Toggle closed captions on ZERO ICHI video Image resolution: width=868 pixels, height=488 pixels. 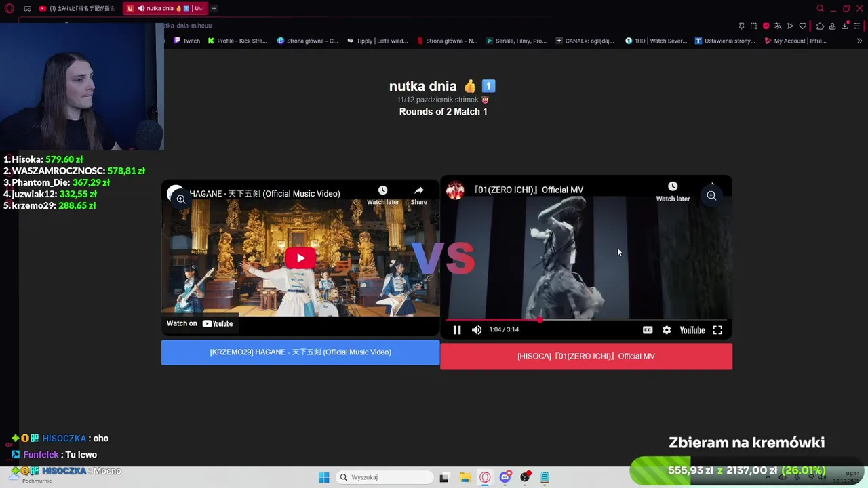pos(648,330)
